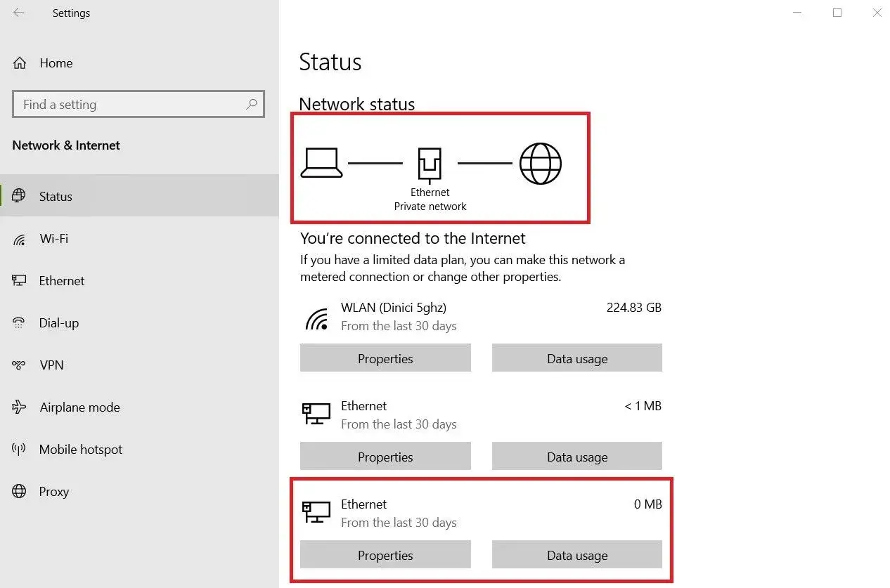The image size is (890, 588).
Task: Minimize the Settings window
Action: coord(797,13)
